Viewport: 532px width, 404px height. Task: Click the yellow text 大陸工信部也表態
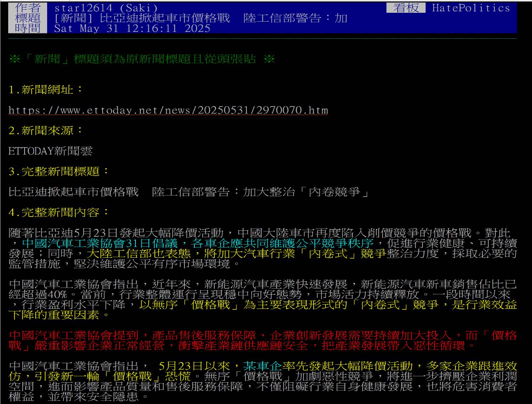point(139,253)
